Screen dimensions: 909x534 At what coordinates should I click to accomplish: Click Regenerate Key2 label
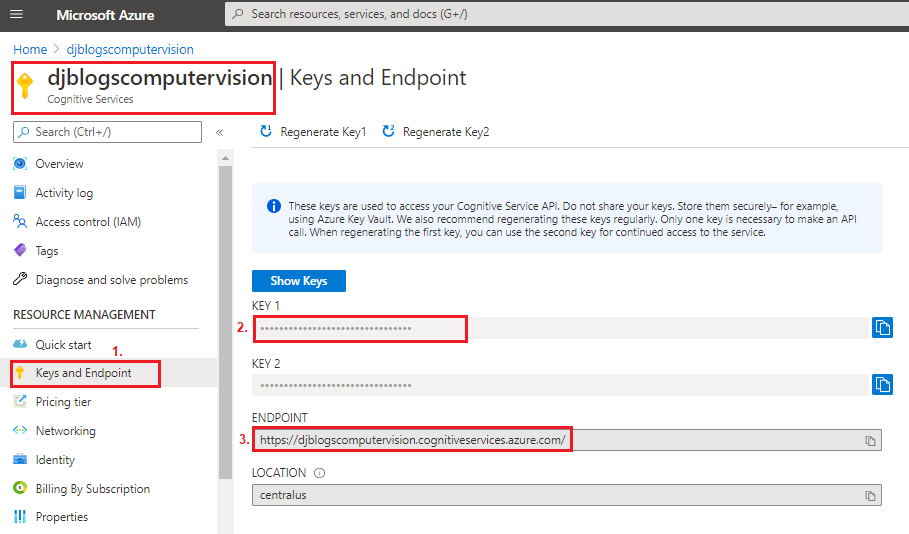point(446,132)
